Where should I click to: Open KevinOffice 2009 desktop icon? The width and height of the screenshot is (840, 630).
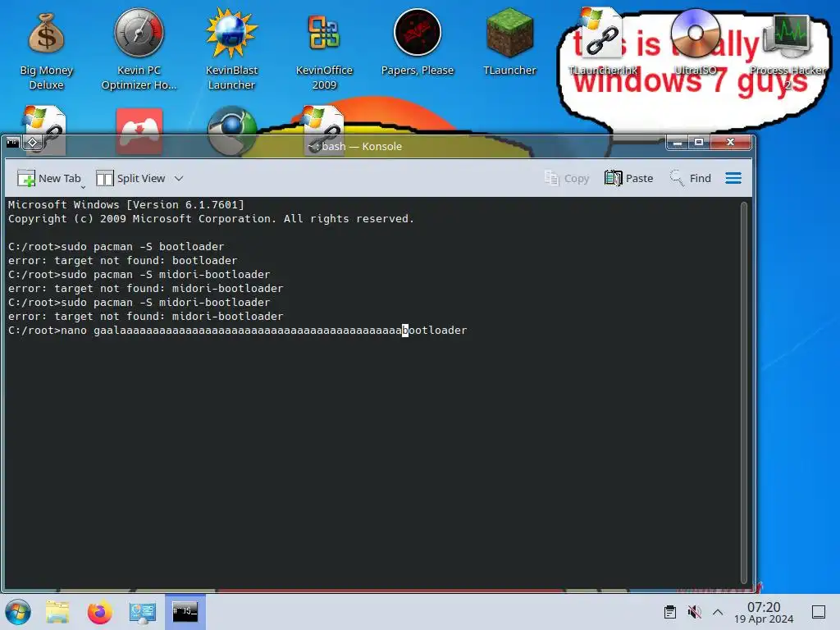point(324,52)
